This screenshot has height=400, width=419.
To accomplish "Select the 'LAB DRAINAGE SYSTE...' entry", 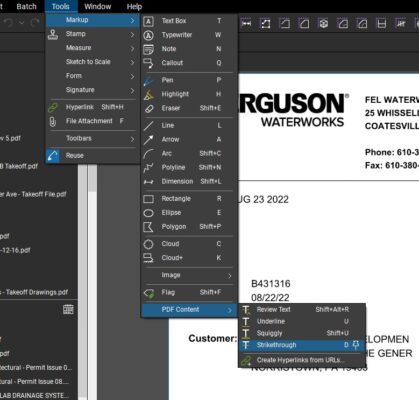I will 35,396.
